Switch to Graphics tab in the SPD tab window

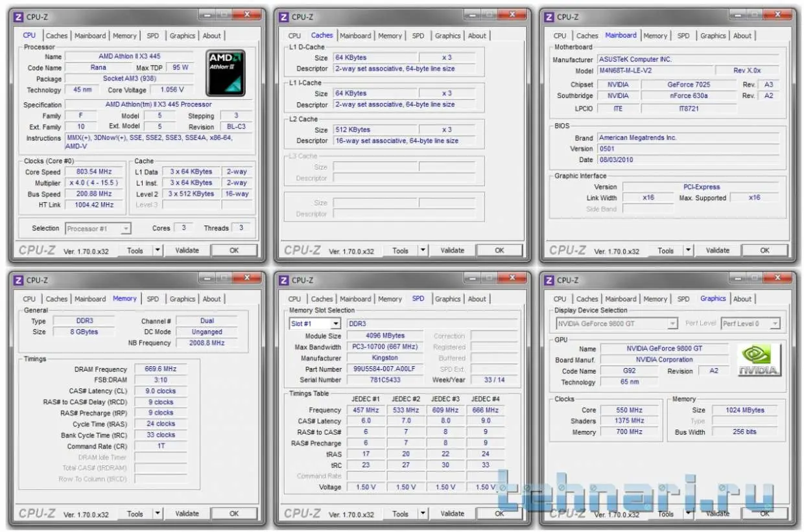point(447,299)
